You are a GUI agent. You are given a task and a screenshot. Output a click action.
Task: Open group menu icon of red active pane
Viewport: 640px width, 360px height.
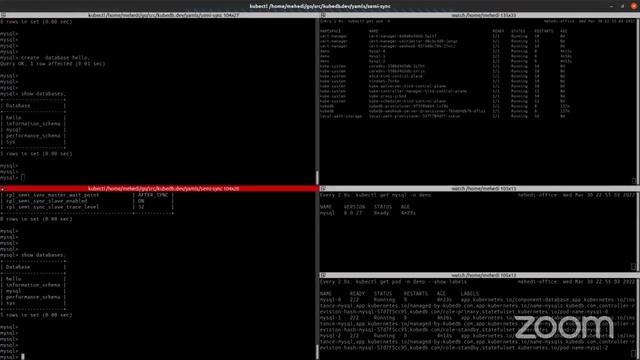3,189
